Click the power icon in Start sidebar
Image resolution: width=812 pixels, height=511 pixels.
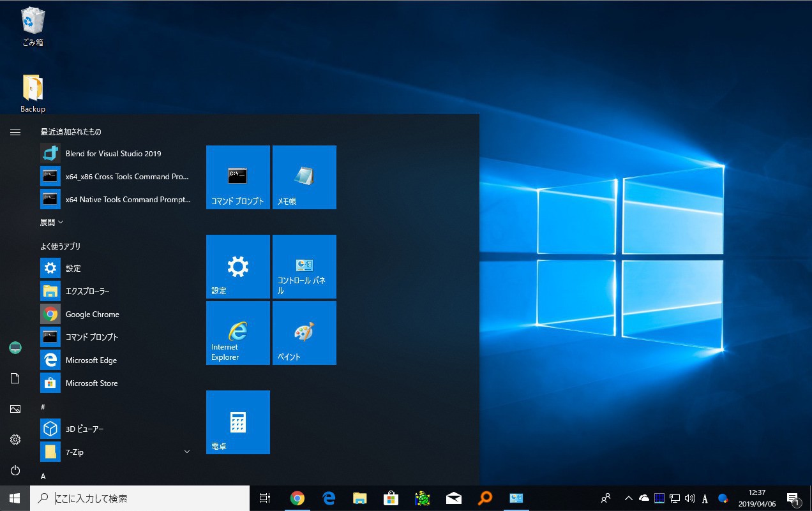click(15, 470)
